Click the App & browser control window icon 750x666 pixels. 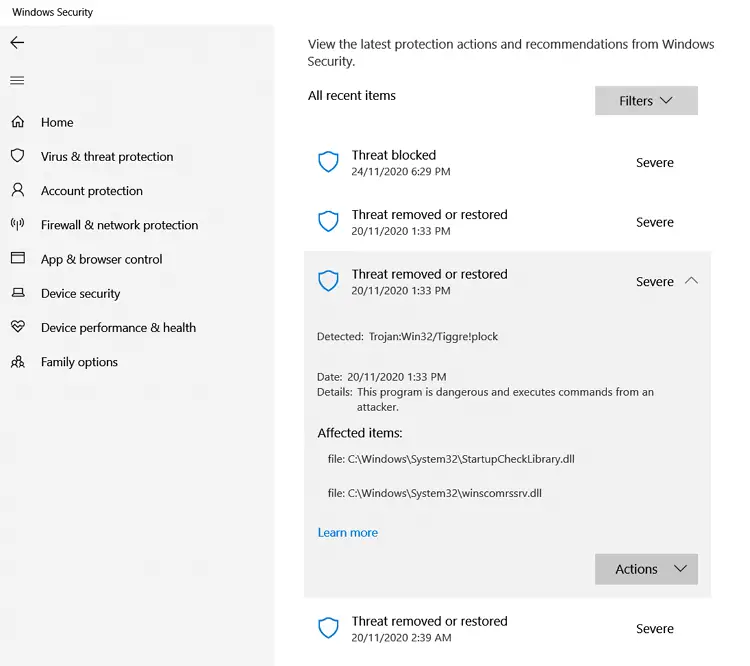click(x=18, y=258)
